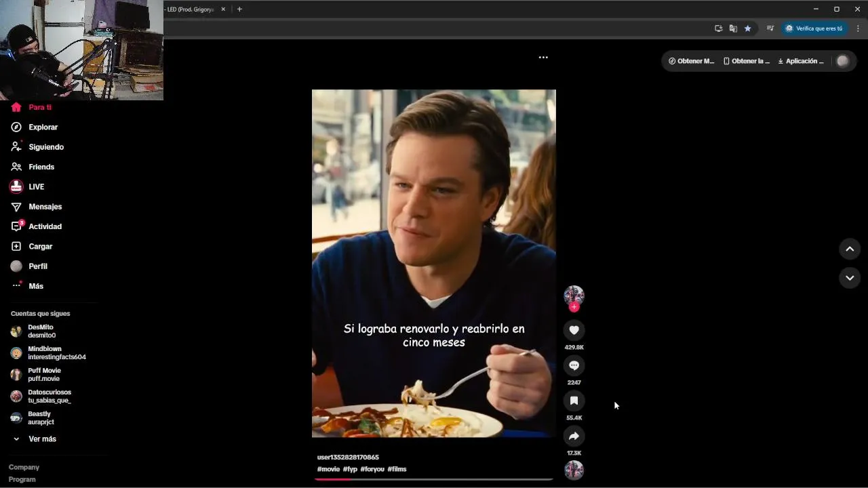868x488 pixels.
Task: Select the LED (Prod. Grigory...) tab
Action: tap(190, 9)
